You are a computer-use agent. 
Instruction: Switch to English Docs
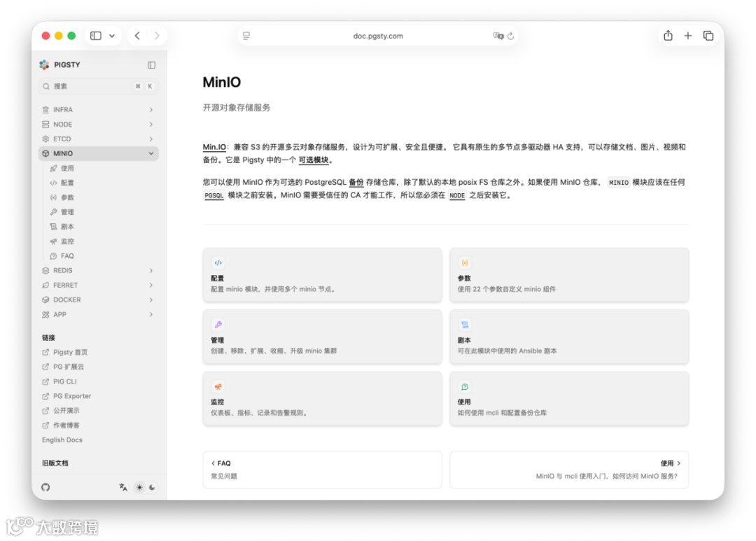[x=62, y=440]
